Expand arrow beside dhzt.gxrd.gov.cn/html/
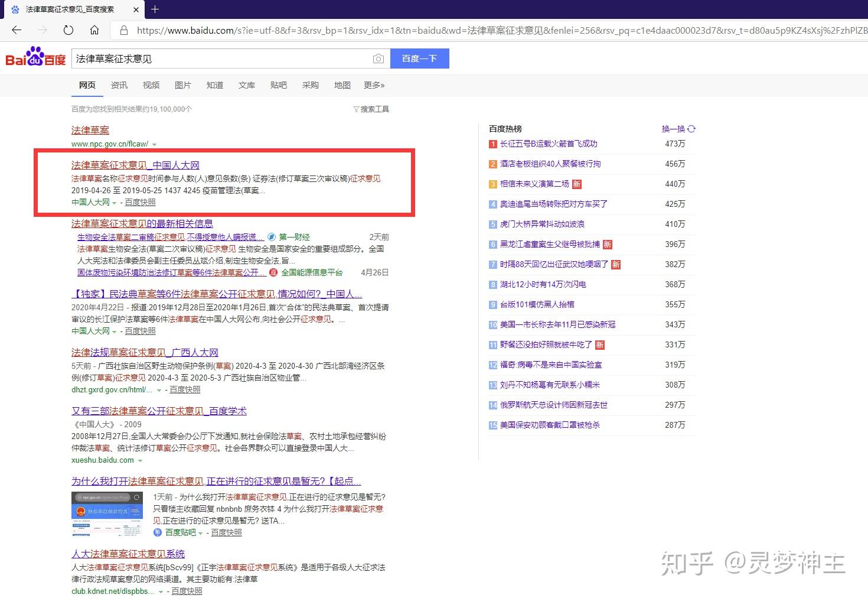Viewport: 868px width, 598px height. point(159,391)
